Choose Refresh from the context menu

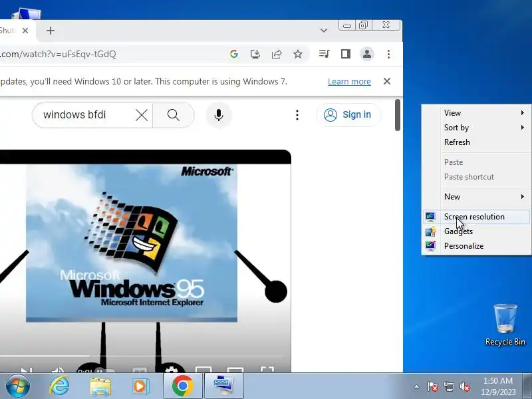[x=476, y=142]
